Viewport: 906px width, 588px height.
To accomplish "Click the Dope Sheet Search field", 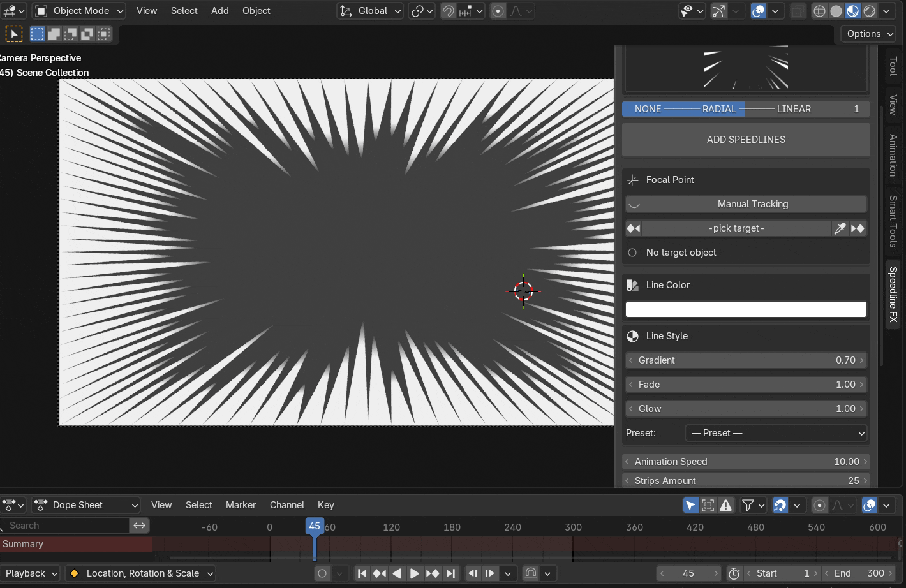I will [65, 526].
